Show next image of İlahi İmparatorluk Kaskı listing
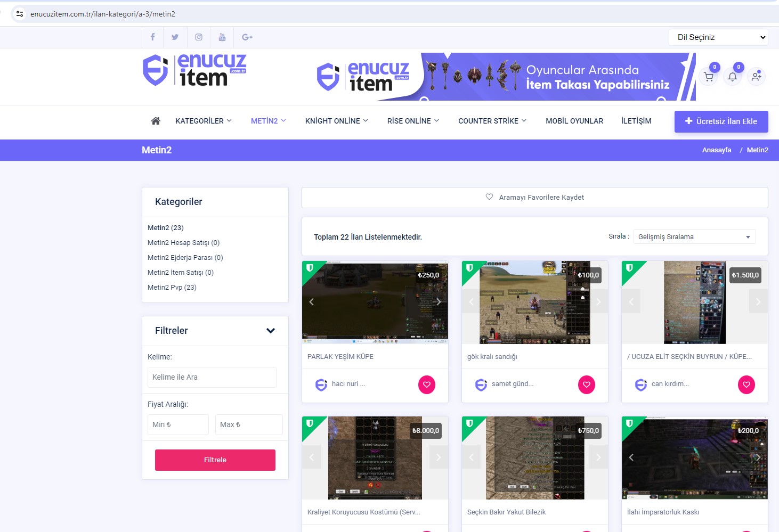This screenshot has width=779, height=532. [758, 457]
